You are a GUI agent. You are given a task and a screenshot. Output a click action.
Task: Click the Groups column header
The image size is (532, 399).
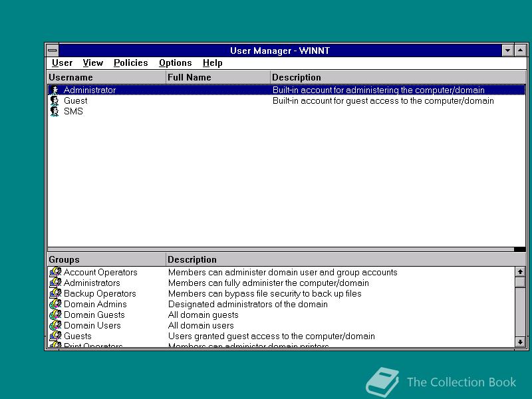tap(106, 259)
